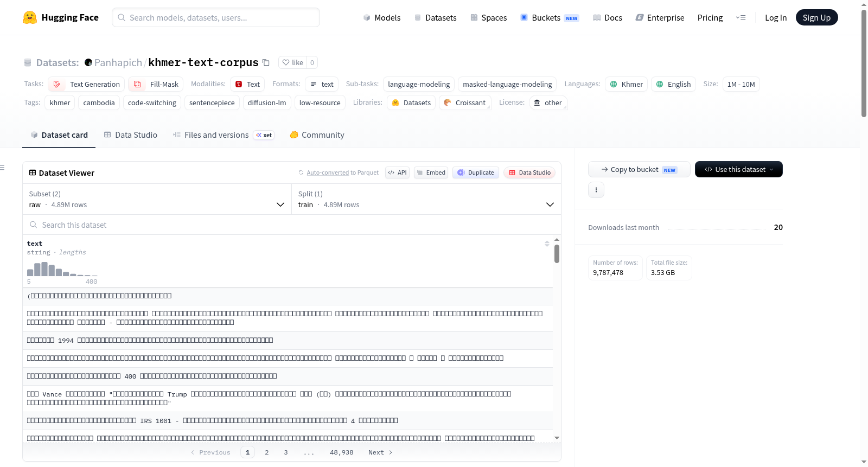Click the Panhapich user avatar

pos(88,62)
